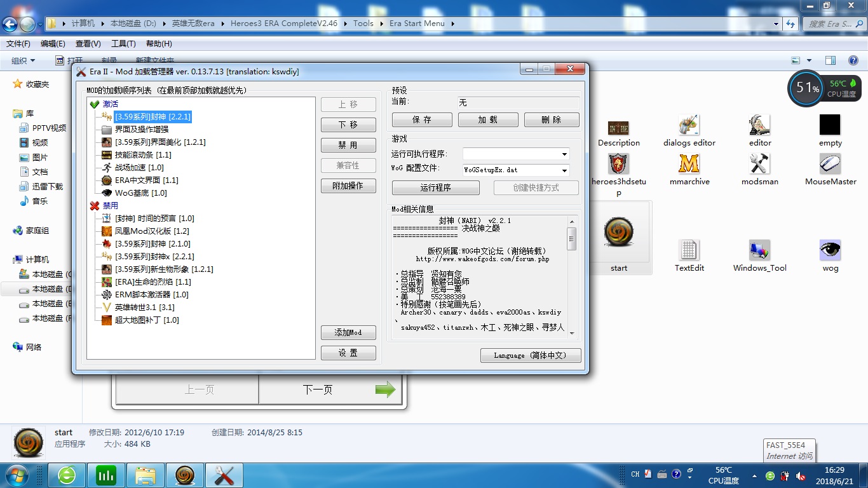Open 组织 dropdown in Explorer toolbar
This screenshot has width=868, height=488.
click(24, 60)
